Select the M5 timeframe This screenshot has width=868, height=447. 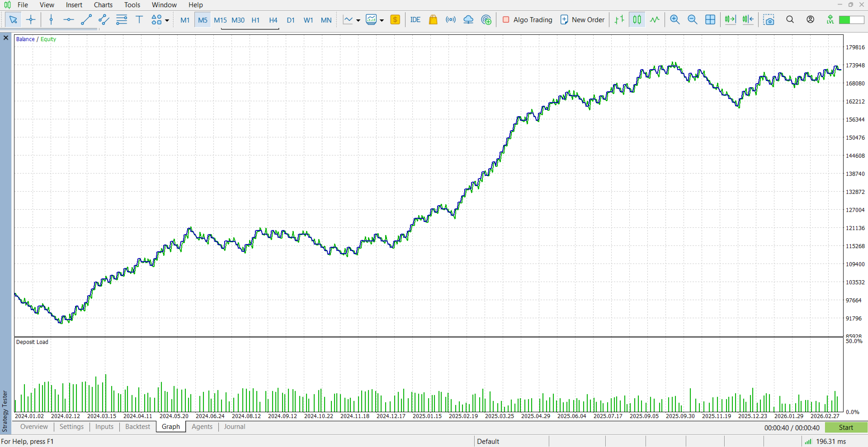(x=203, y=20)
